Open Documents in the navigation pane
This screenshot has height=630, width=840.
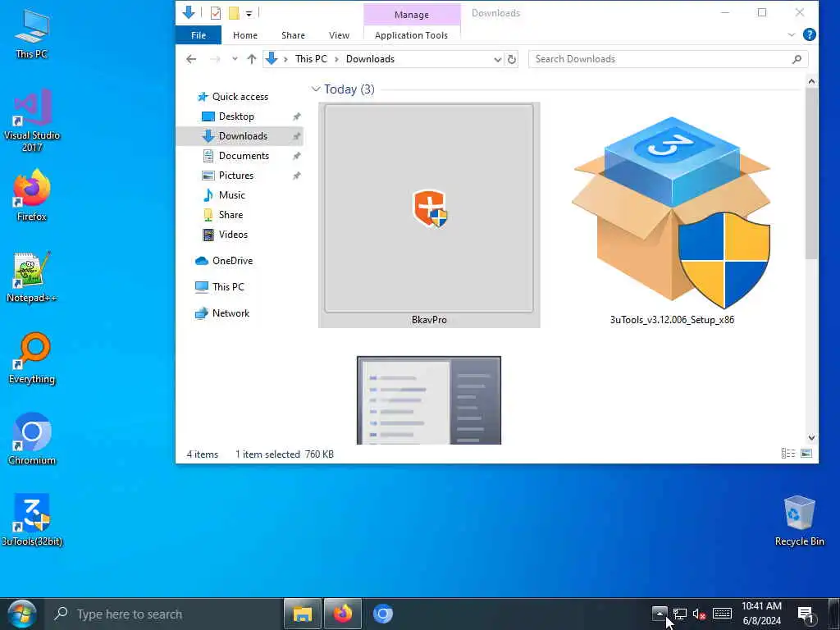coord(244,156)
